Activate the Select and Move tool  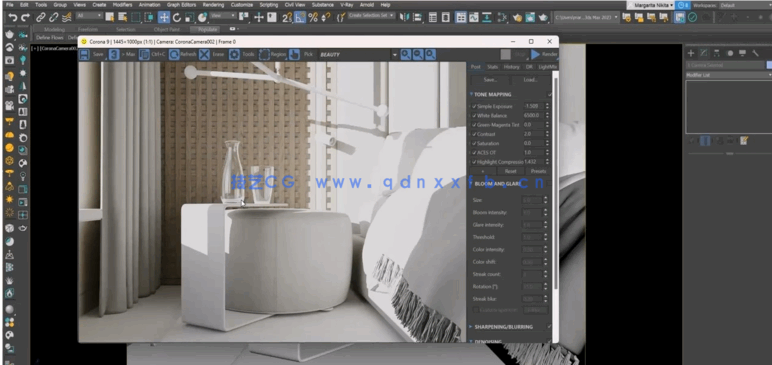[164, 17]
